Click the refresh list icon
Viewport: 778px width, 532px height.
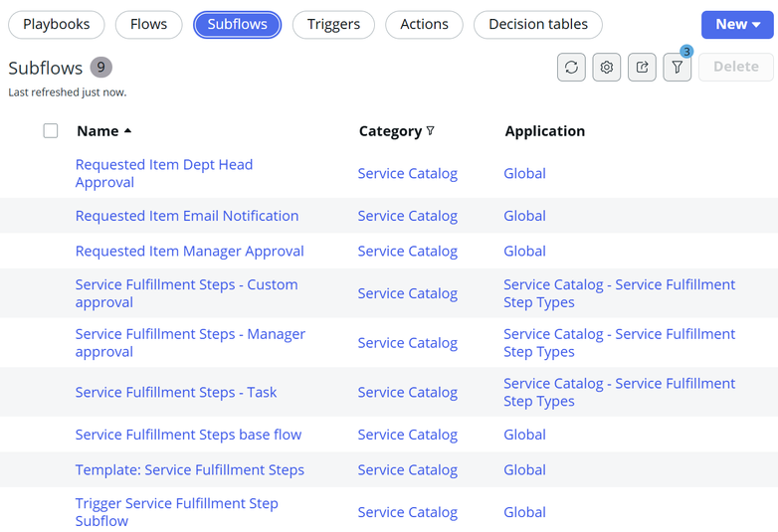point(571,68)
